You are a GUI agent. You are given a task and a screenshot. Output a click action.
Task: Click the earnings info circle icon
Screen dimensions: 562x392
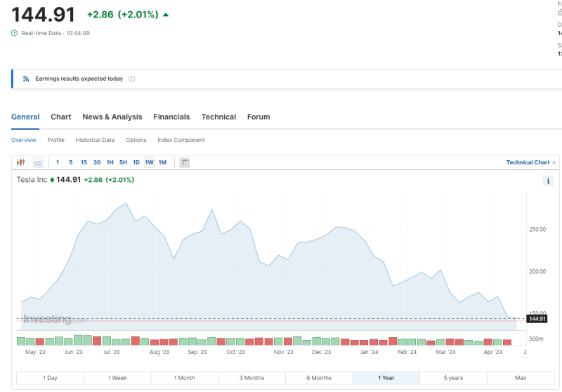coord(132,79)
